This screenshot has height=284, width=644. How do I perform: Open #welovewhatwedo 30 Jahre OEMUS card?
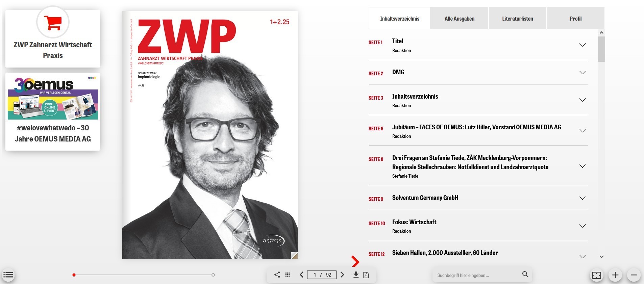53,111
